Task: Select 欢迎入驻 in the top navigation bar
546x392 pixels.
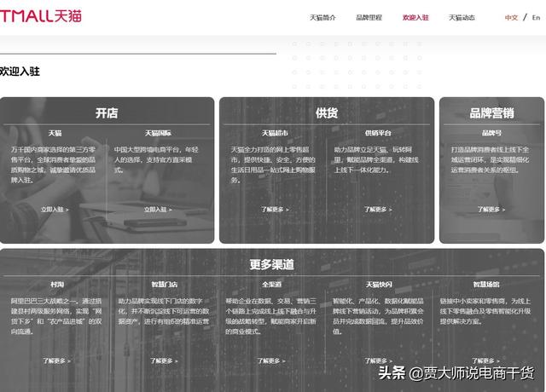Action: pos(415,17)
